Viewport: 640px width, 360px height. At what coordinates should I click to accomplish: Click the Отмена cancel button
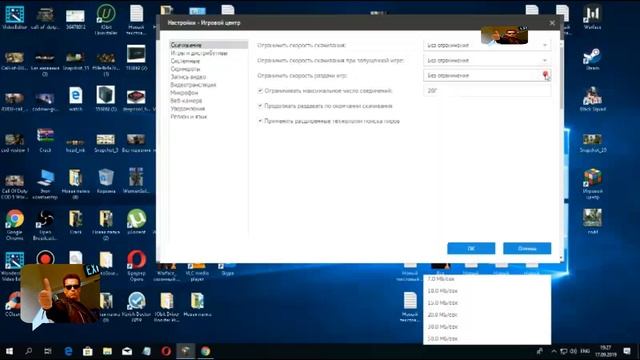[x=527, y=248]
